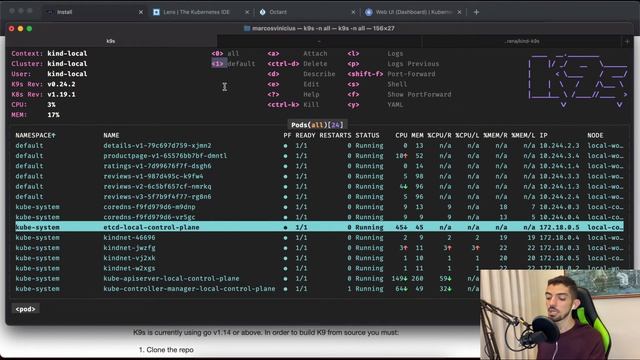The height and width of the screenshot is (360, 640).
Task: Select the kind-k9s terminal tab
Action: pos(522,41)
